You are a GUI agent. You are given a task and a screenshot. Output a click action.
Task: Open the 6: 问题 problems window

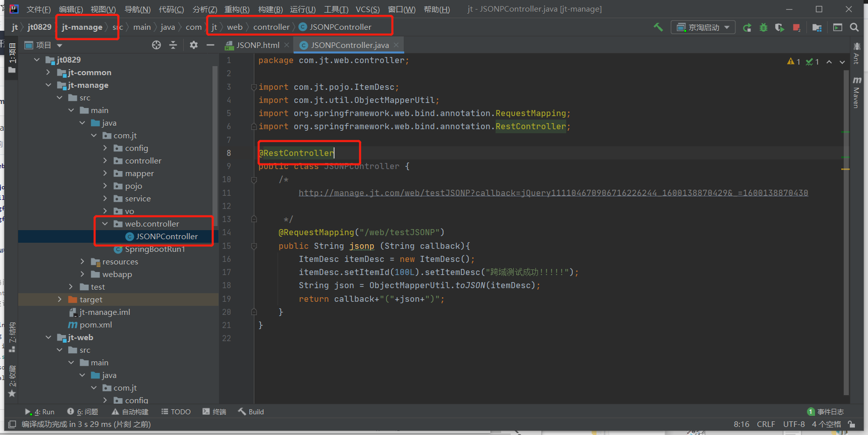coord(83,412)
